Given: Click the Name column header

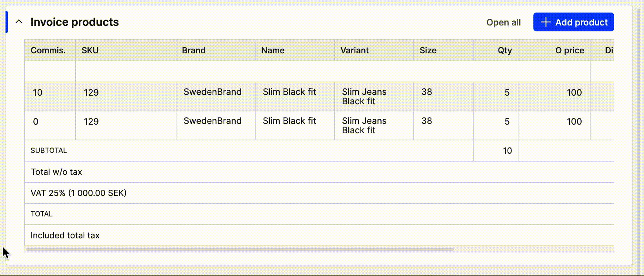Looking at the screenshot, I should [x=273, y=50].
